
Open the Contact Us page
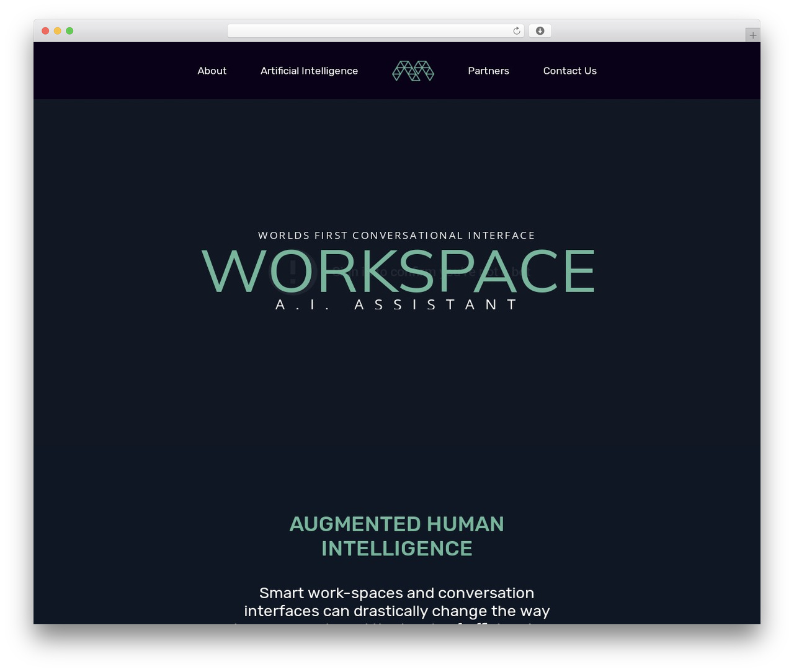tap(569, 71)
